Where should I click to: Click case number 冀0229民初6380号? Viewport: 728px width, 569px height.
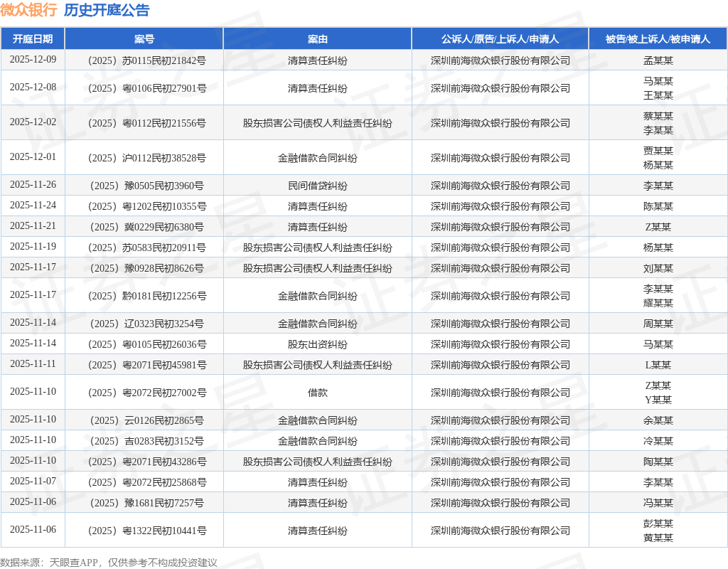coord(147,227)
